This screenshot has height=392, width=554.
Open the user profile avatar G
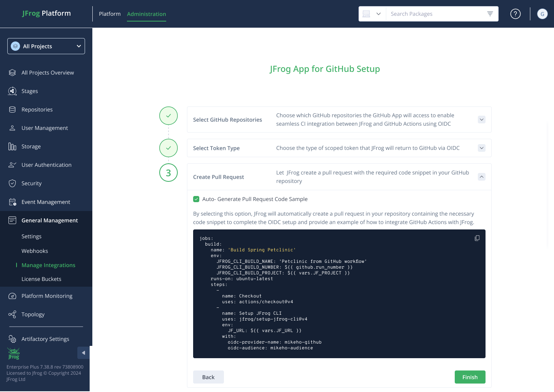click(542, 14)
